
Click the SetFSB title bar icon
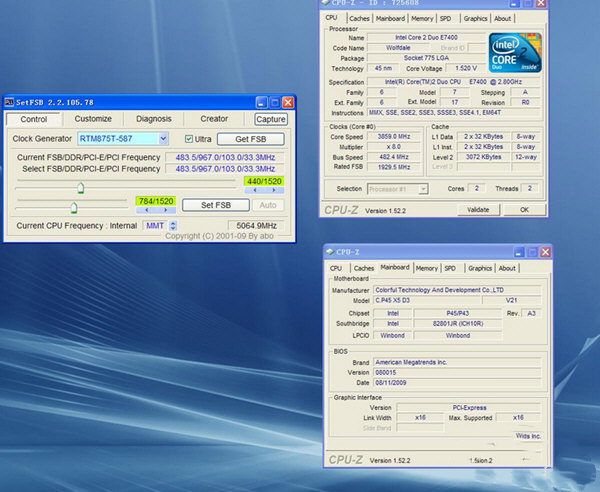(x=10, y=102)
